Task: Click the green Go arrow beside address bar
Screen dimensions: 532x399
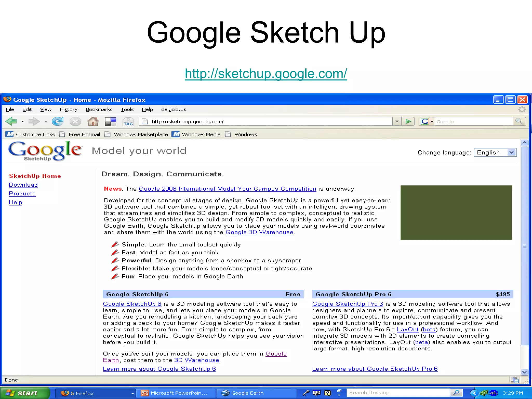Action: point(408,121)
